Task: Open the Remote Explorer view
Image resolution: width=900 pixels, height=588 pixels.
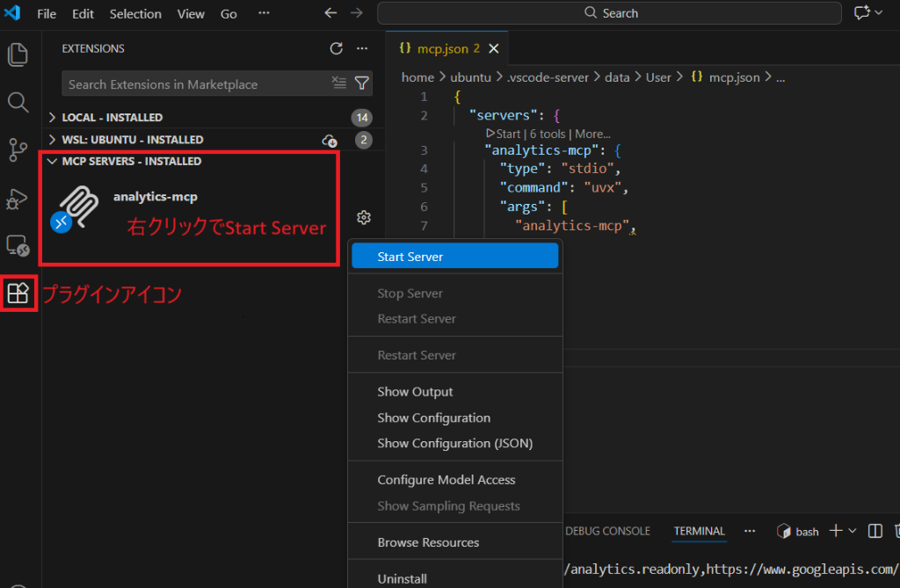Action: (x=18, y=246)
